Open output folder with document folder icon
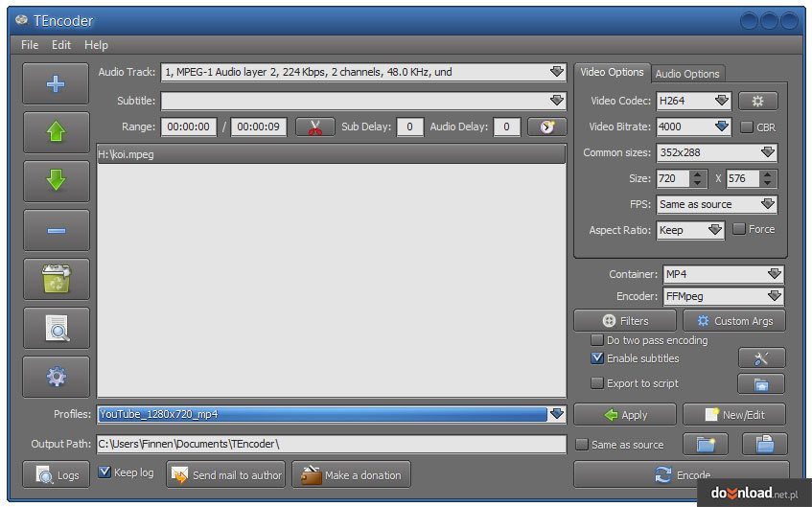 click(x=764, y=445)
